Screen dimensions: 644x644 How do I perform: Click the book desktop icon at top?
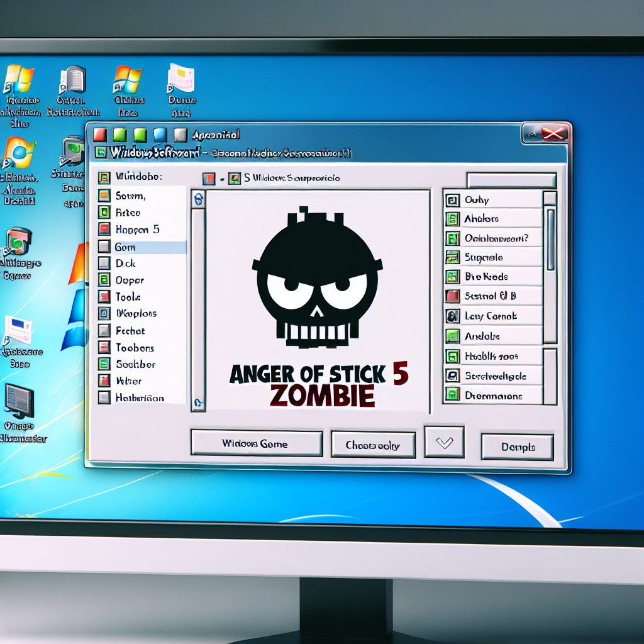(73, 79)
